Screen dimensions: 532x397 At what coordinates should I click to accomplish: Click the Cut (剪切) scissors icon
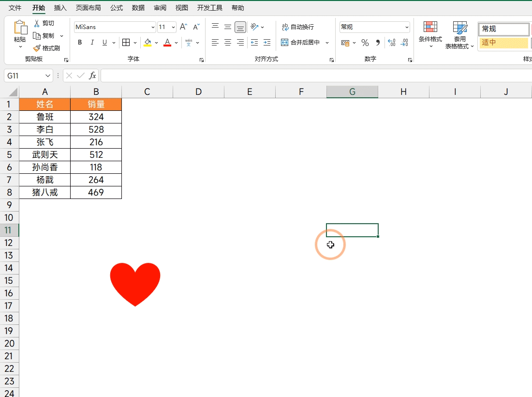click(x=37, y=23)
